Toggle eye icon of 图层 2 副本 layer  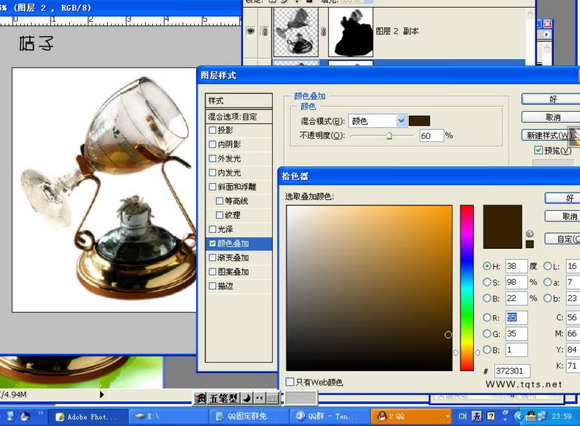pos(250,31)
